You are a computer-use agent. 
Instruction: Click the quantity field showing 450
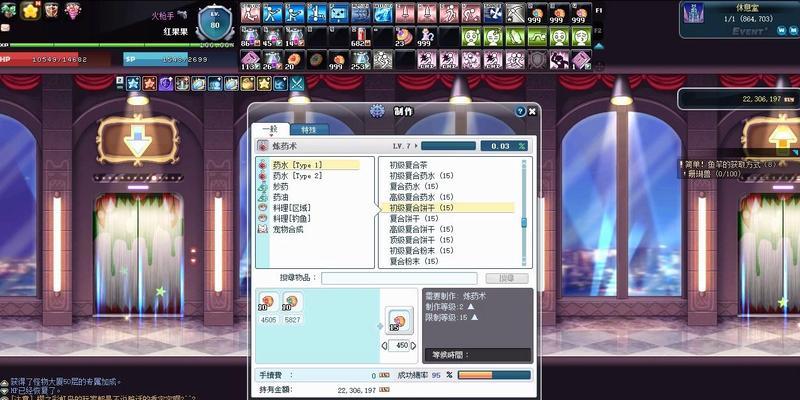click(399, 346)
